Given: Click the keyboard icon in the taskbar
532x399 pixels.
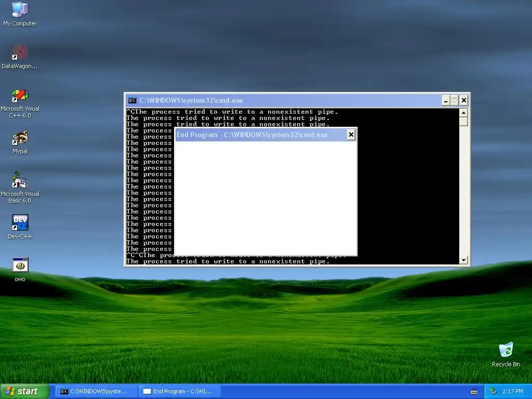Looking at the screenshot, I should 474,392.
